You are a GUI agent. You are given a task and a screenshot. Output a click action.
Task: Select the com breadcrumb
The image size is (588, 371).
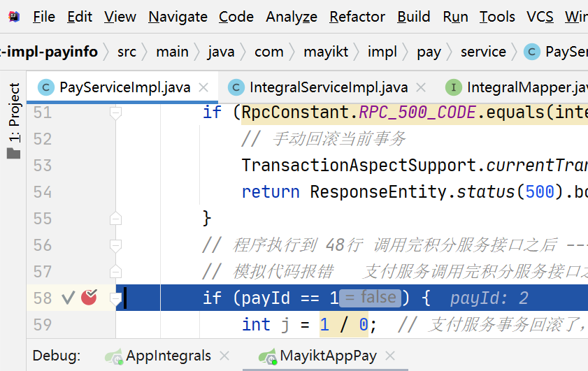[269, 52]
